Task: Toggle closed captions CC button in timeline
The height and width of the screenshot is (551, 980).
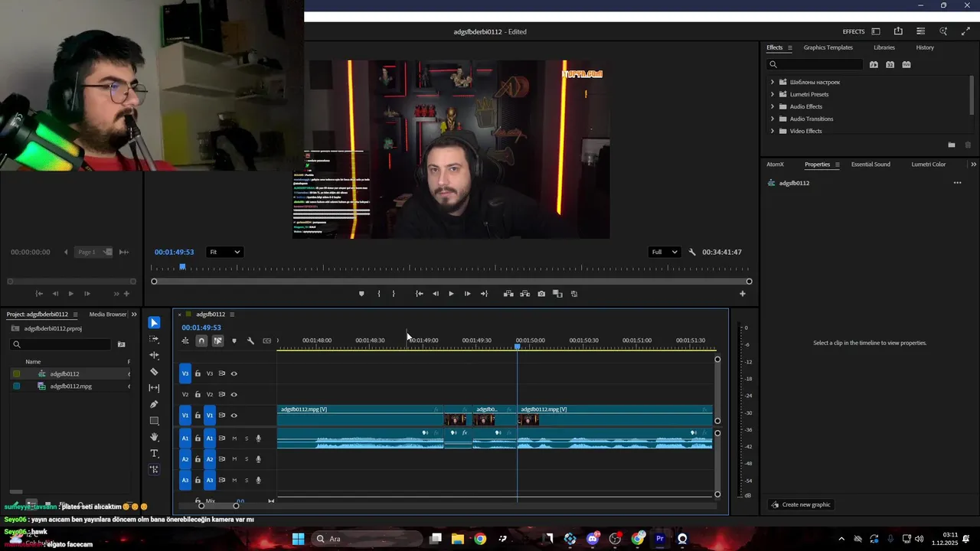Action: 266,341
